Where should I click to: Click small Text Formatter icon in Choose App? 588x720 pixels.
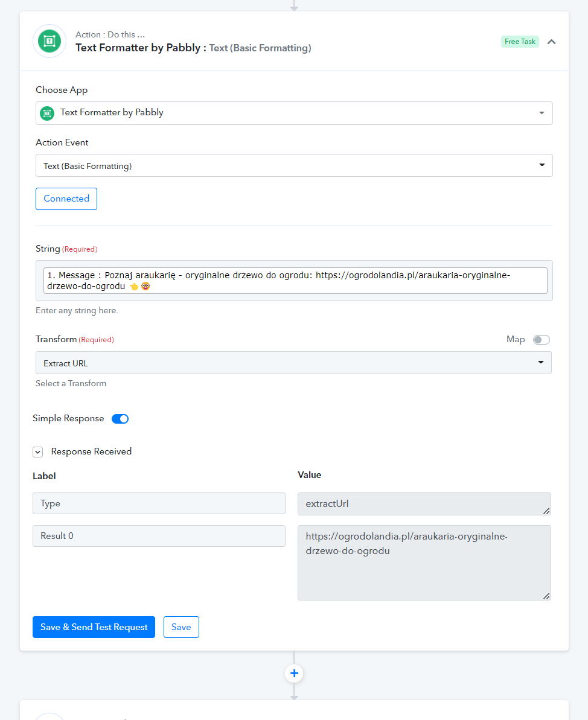coord(47,113)
